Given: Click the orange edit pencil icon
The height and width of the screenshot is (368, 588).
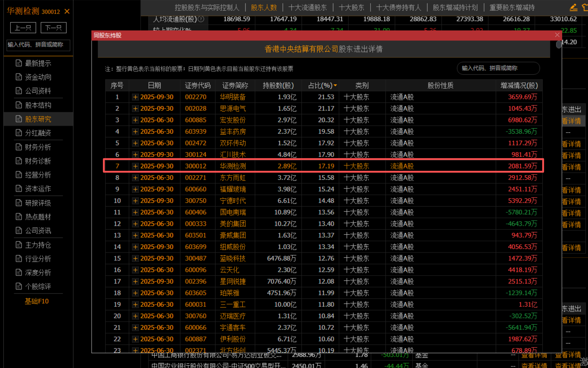Looking at the screenshot, I should [x=574, y=7].
